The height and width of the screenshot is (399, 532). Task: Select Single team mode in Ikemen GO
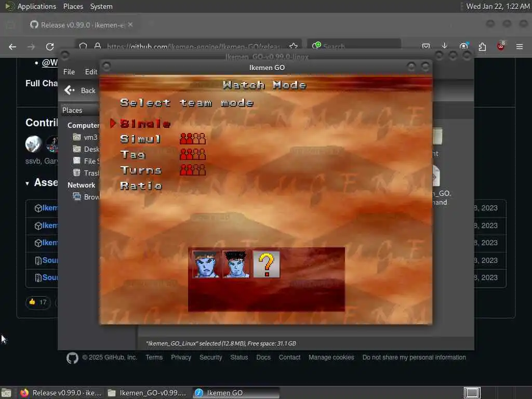(x=145, y=124)
